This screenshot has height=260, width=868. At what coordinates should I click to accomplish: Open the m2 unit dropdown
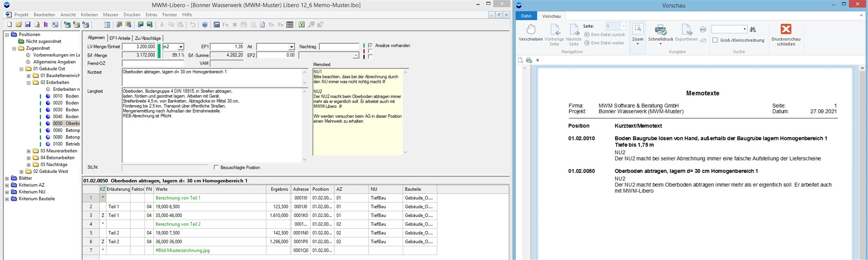pyautogui.click(x=181, y=47)
